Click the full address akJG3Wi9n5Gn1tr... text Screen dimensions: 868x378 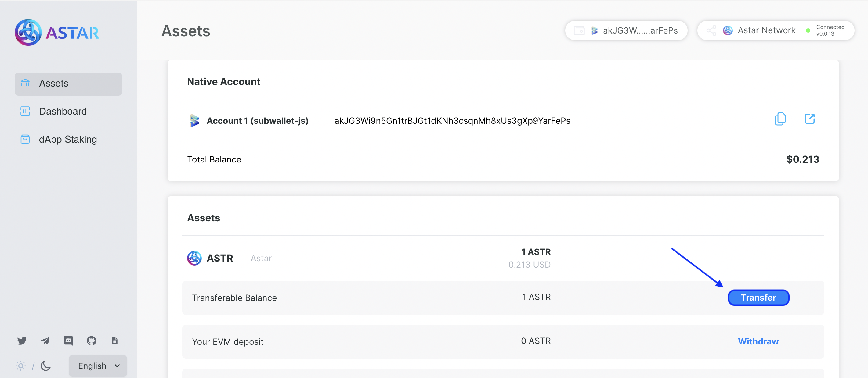click(x=452, y=121)
